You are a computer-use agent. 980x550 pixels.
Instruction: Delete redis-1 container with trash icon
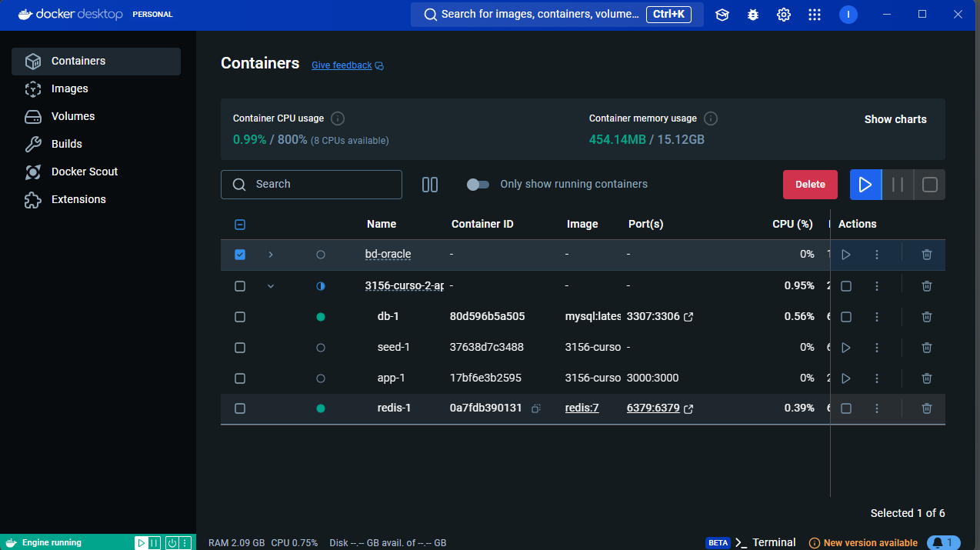click(x=926, y=408)
